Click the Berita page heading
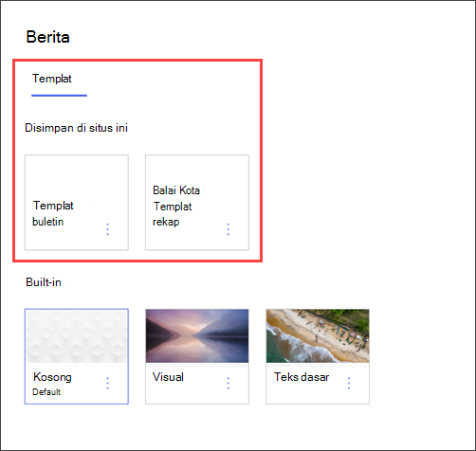This screenshot has height=451, width=476. point(48,37)
